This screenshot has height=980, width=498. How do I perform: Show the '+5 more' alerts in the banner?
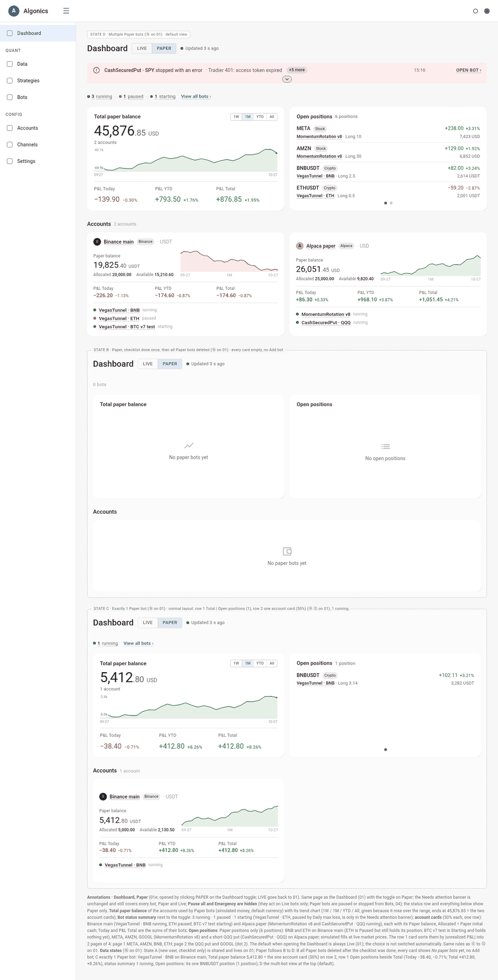(x=297, y=70)
